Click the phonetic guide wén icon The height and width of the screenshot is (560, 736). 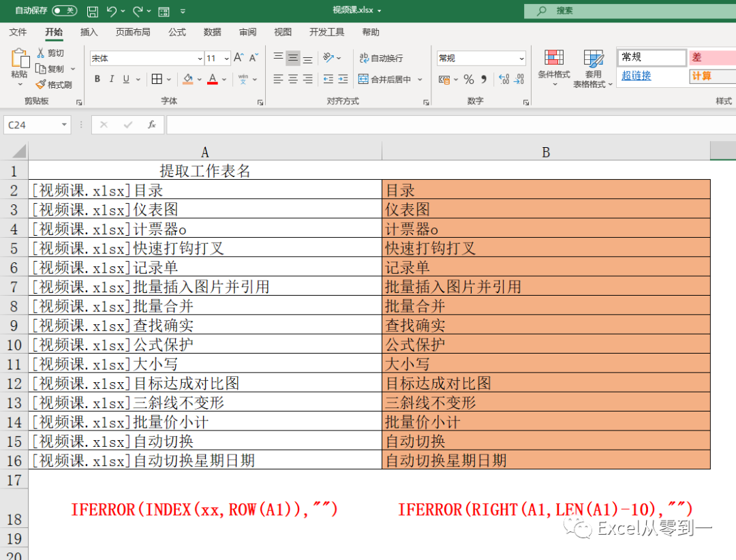point(243,79)
